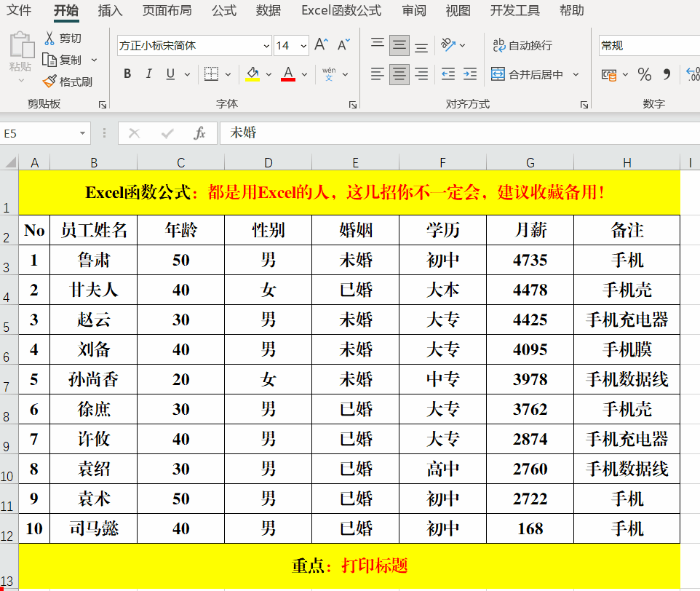This screenshot has height=591, width=700.
Task: Expand the Name Box dropdown
Action: [83, 133]
